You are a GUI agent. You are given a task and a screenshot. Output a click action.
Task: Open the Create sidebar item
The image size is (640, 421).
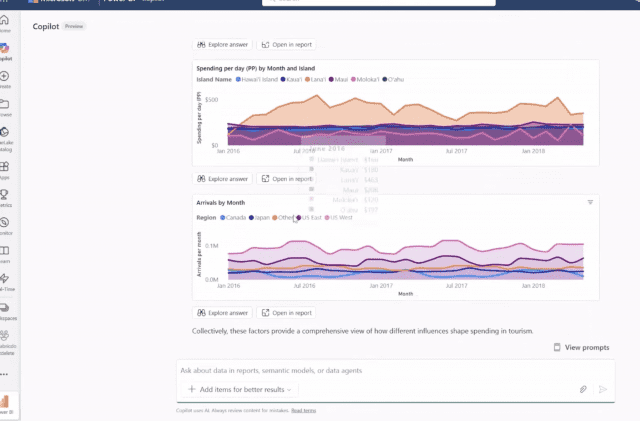point(4,76)
